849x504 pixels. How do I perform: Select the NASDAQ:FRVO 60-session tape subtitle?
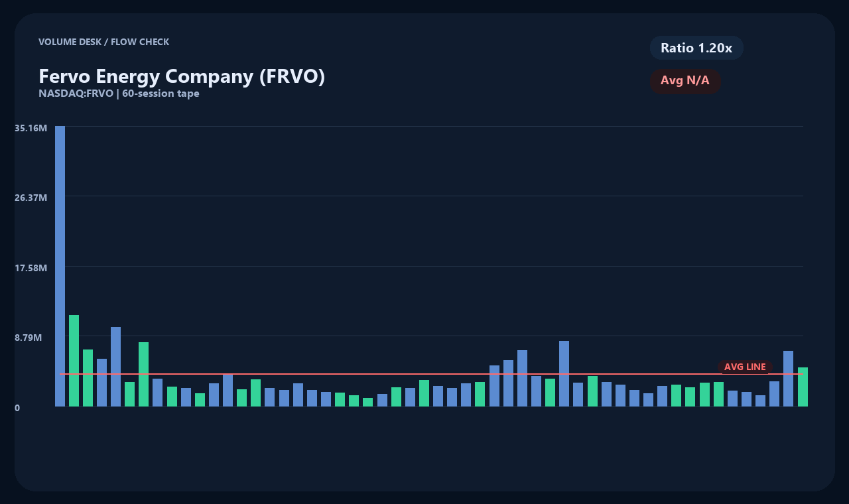119,94
